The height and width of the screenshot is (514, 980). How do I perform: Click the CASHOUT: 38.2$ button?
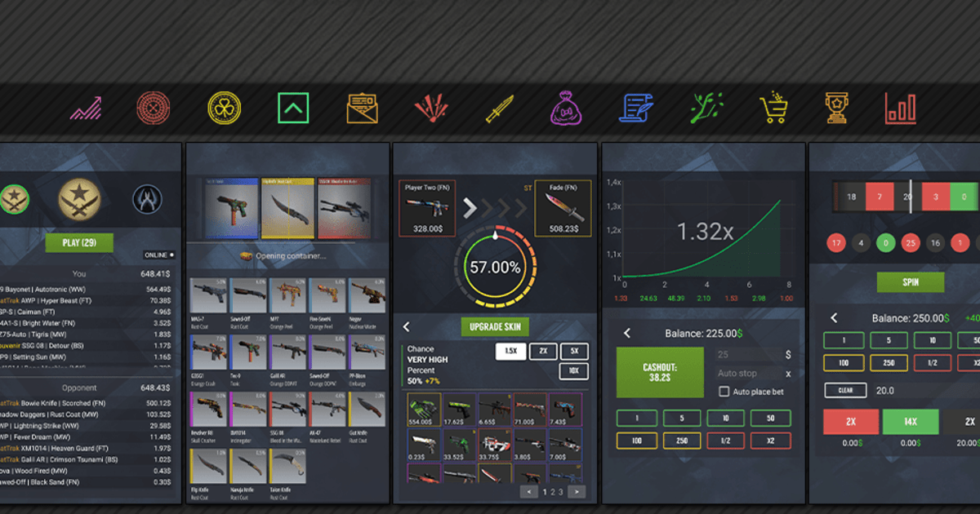pos(659,373)
